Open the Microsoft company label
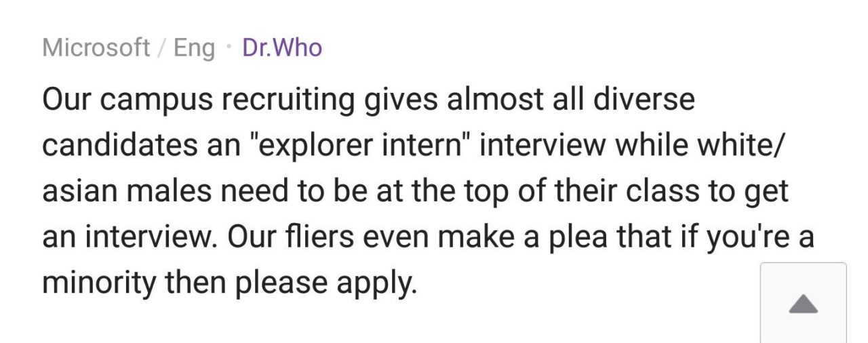The height and width of the screenshot is (343, 868). tap(96, 48)
